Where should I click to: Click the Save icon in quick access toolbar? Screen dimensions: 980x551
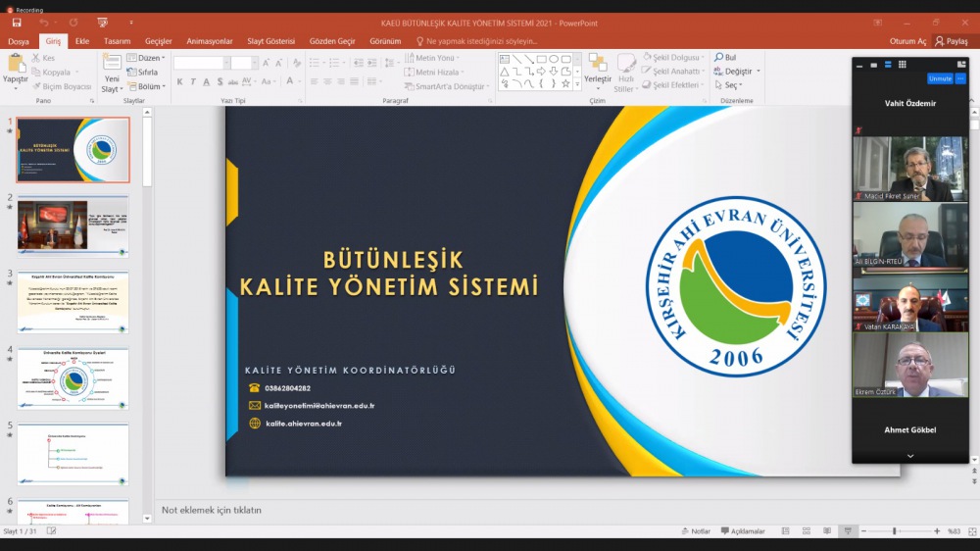coord(17,23)
